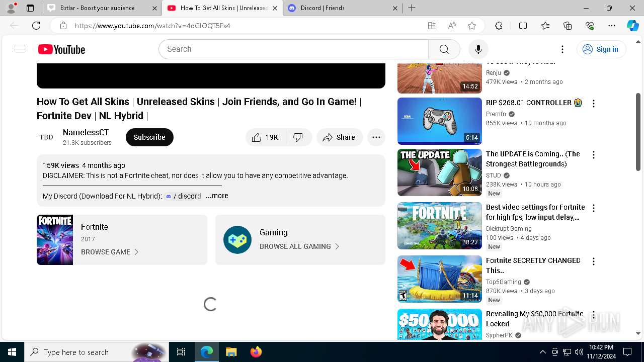Add this page to favorites star
The height and width of the screenshot is (362, 644).
click(x=471, y=26)
